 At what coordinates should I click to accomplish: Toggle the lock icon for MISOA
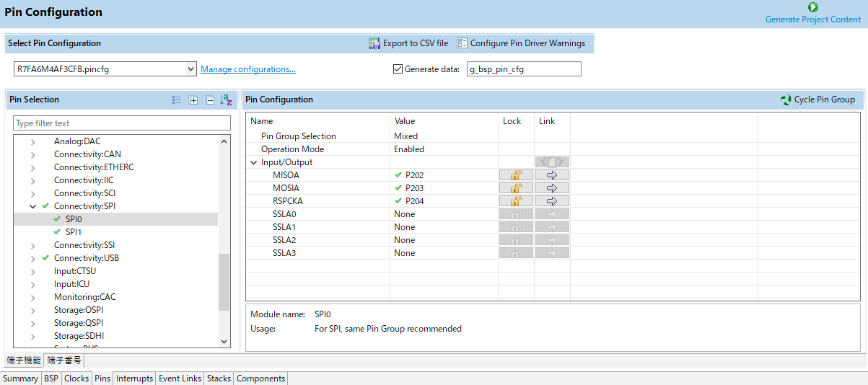516,175
